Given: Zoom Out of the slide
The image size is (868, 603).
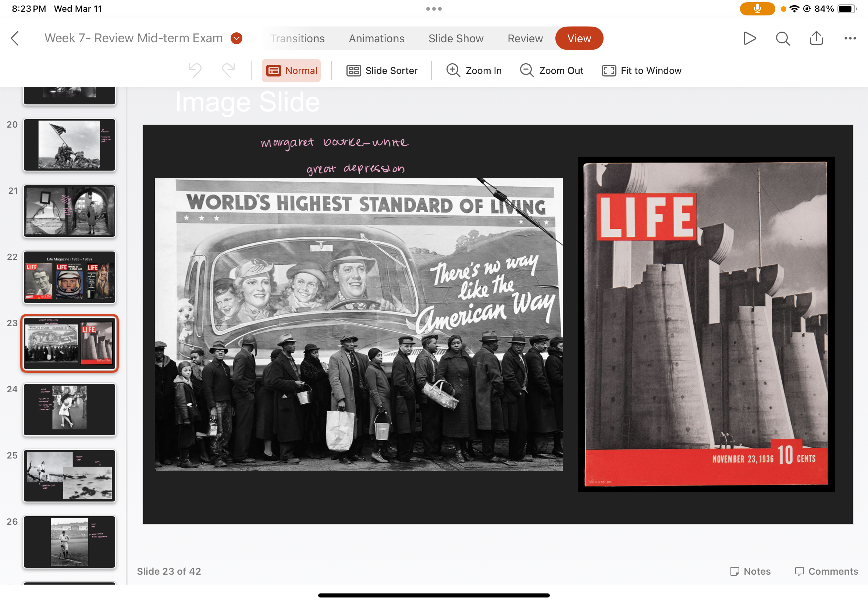Looking at the screenshot, I should click(551, 71).
